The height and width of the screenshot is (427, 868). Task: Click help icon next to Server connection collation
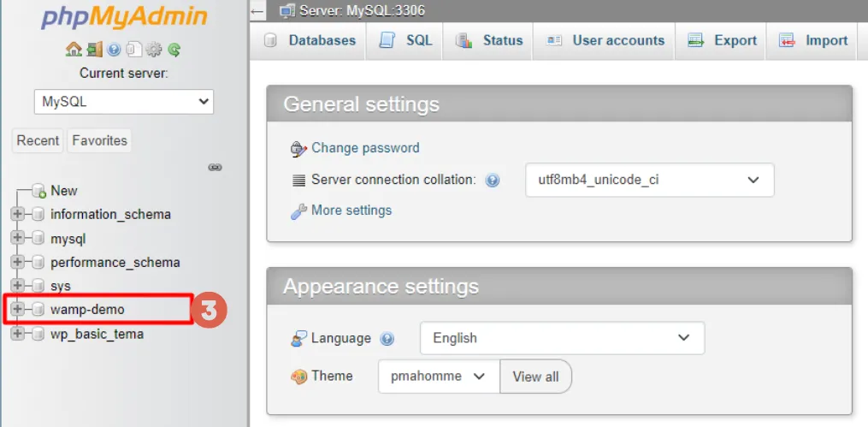click(492, 180)
